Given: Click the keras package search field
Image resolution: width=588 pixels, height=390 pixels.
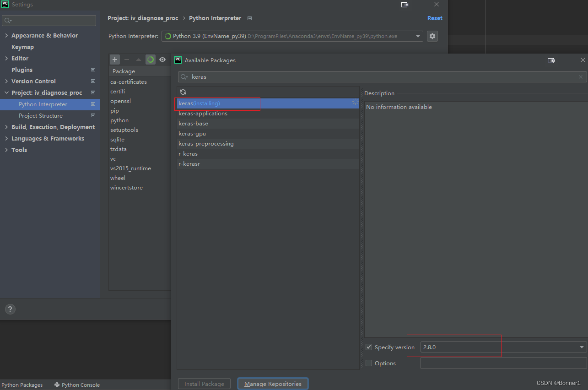Looking at the screenshot, I should tap(383, 77).
